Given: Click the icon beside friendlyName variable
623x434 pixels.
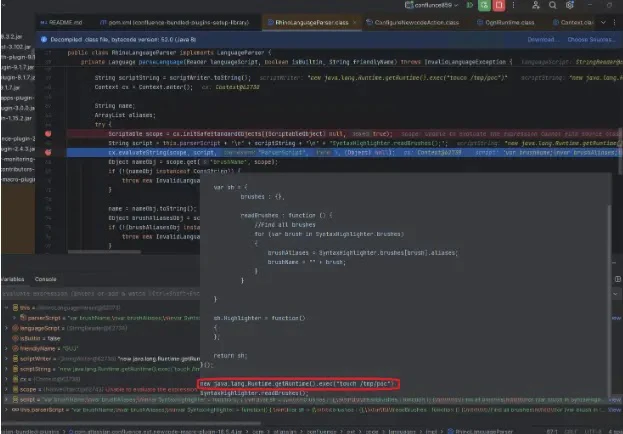Looking at the screenshot, I should (14, 349).
